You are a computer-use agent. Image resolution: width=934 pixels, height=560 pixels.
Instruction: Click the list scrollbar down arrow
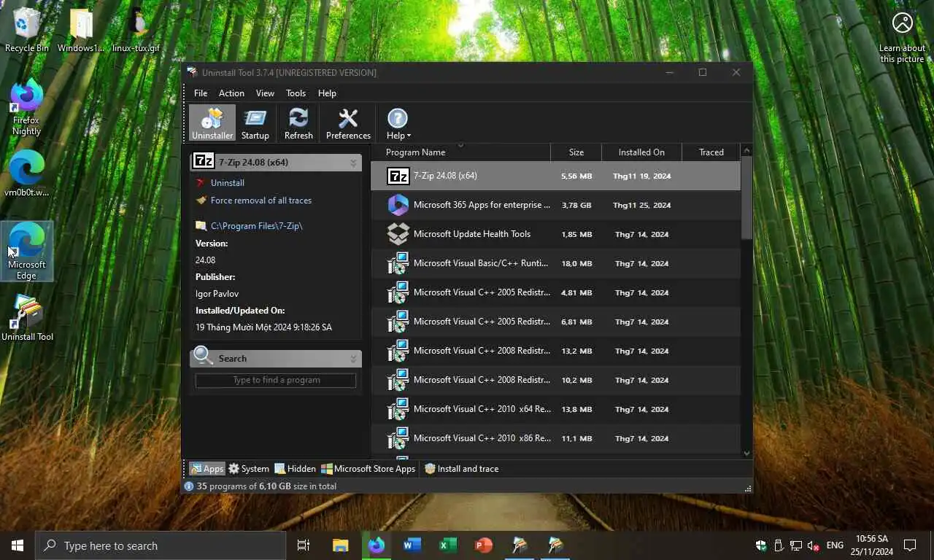tap(746, 454)
